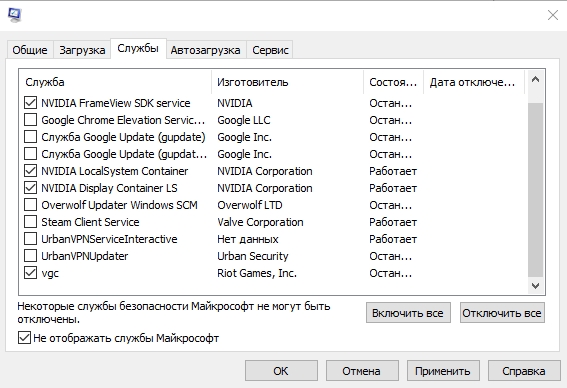Click scrollbar up arrow in services list
This screenshot has height=388, width=567.
click(536, 80)
